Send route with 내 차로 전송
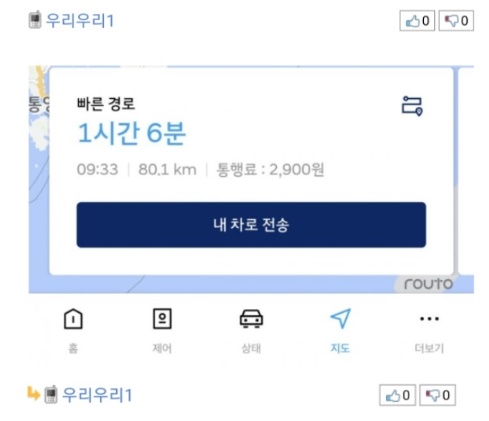Screen dimensions: 489x421 point(251,225)
